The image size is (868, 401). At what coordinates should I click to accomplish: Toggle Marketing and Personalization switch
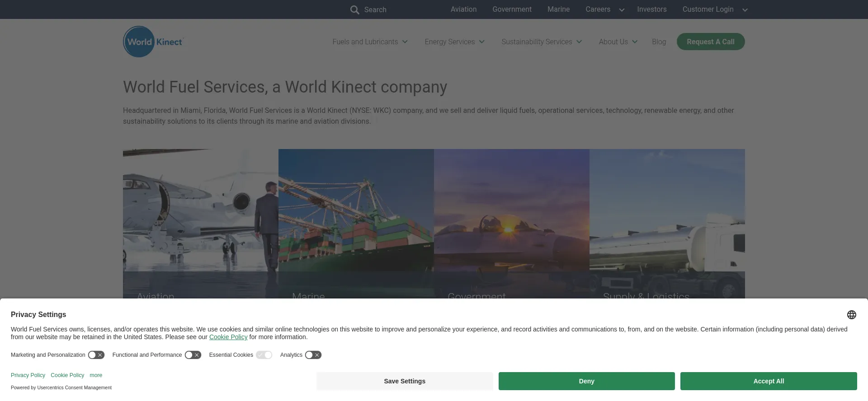(96, 355)
